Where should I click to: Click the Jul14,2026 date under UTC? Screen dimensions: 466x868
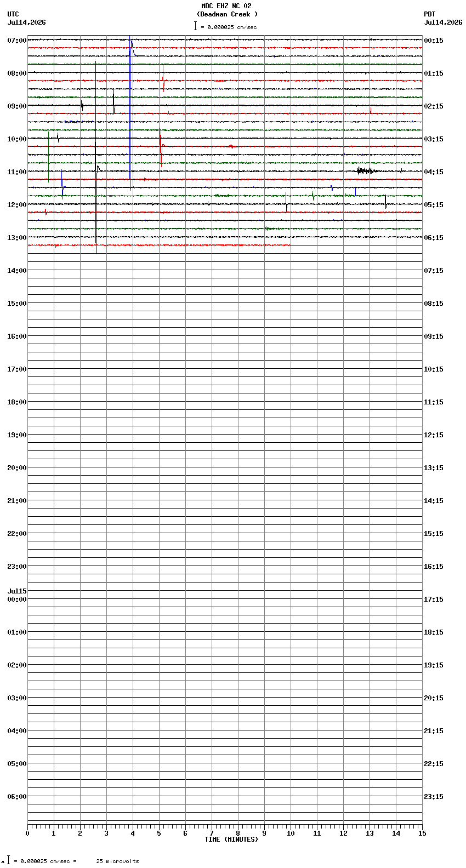click(x=26, y=22)
